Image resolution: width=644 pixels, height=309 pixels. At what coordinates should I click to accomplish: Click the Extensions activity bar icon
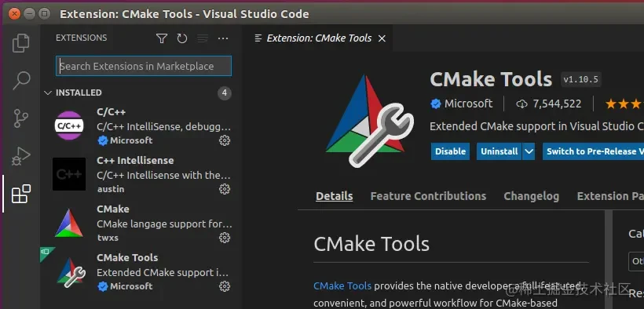tap(21, 194)
